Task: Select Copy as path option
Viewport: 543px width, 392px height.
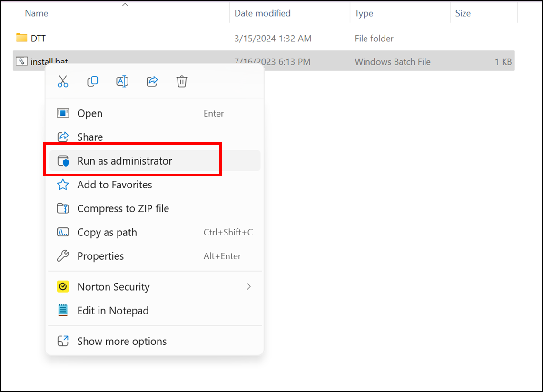Action: tap(107, 232)
